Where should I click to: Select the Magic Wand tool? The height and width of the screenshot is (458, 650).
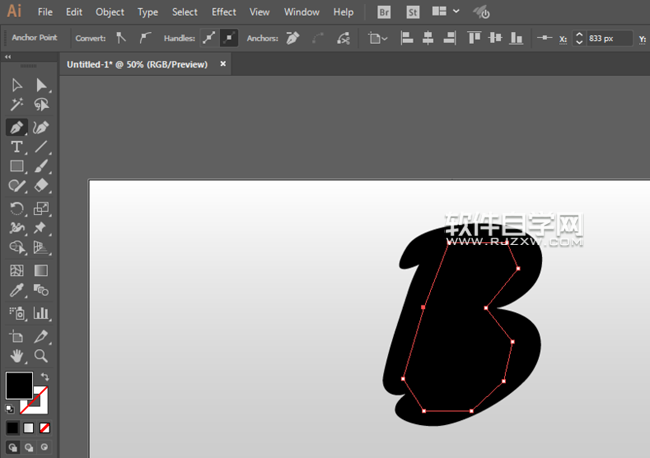[x=17, y=105]
